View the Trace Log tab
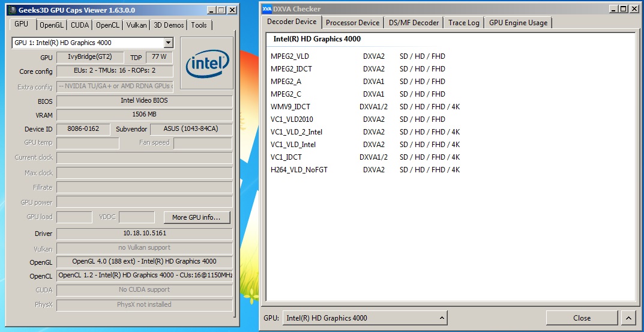The width and height of the screenshot is (644, 332). pyautogui.click(x=464, y=23)
